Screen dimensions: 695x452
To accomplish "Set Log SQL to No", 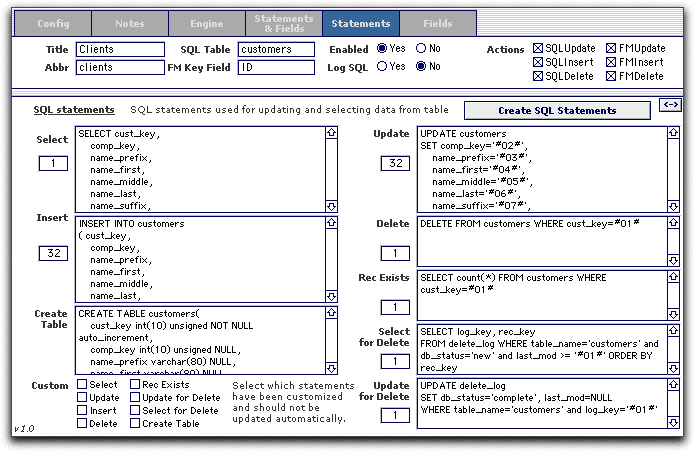I will pyautogui.click(x=421, y=66).
